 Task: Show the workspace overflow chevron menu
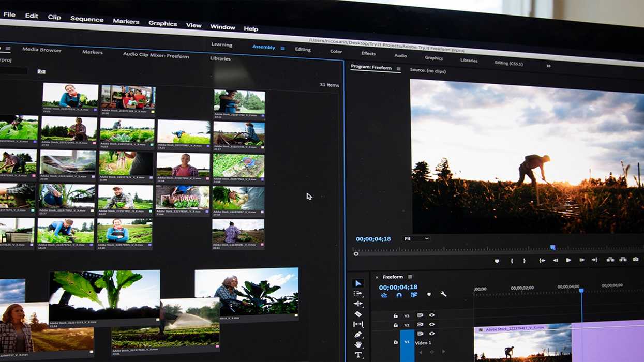548,66
